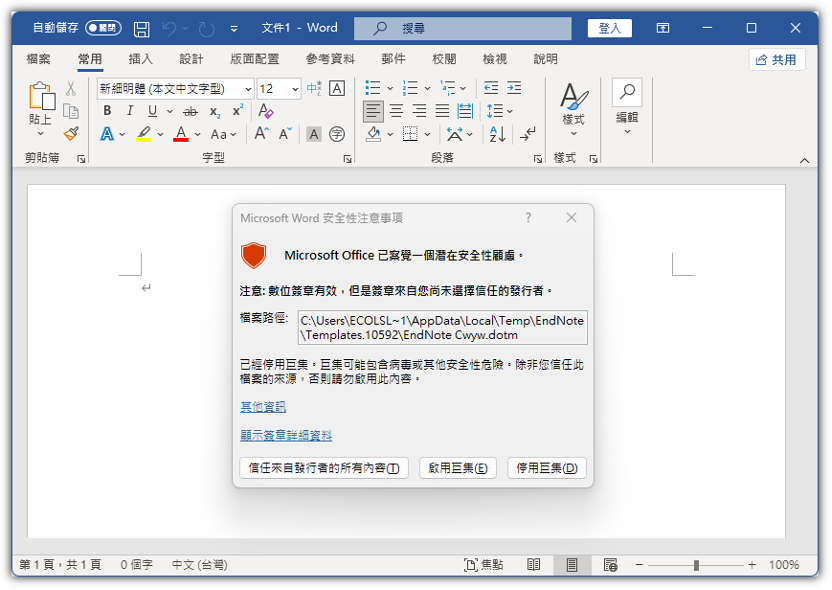
Task: Click the Character Border icon
Action: tap(337, 88)
